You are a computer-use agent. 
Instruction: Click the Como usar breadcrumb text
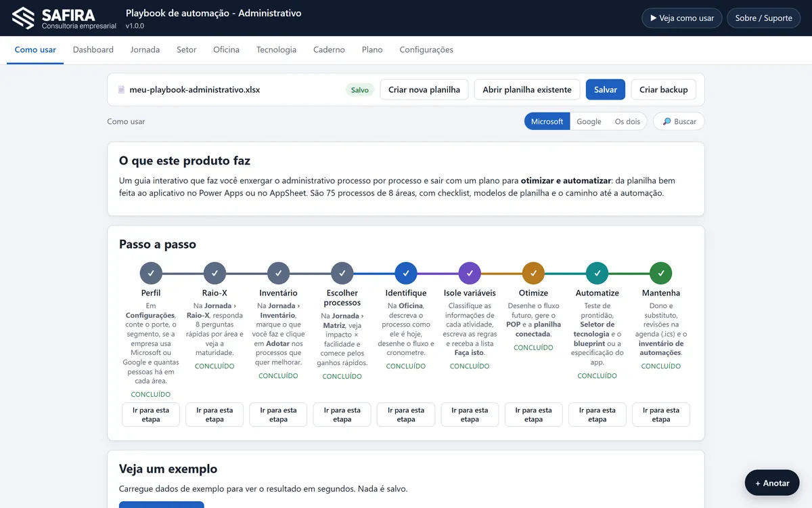point(126,121)
